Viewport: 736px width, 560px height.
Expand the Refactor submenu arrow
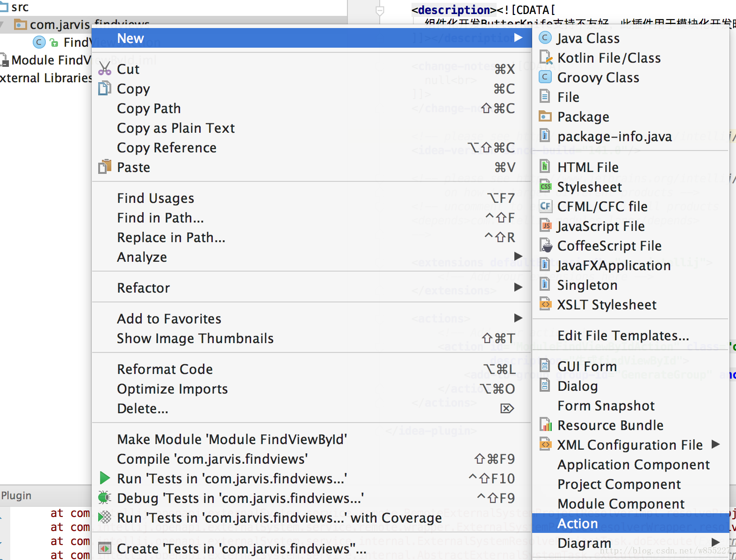(518, 287)
